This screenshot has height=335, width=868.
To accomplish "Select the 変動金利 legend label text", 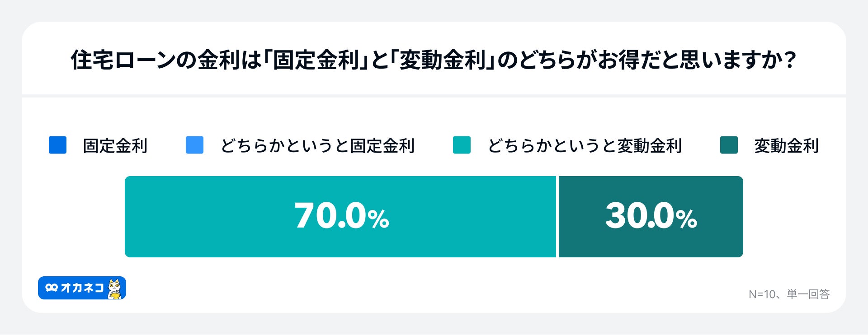I will (786, 146).
